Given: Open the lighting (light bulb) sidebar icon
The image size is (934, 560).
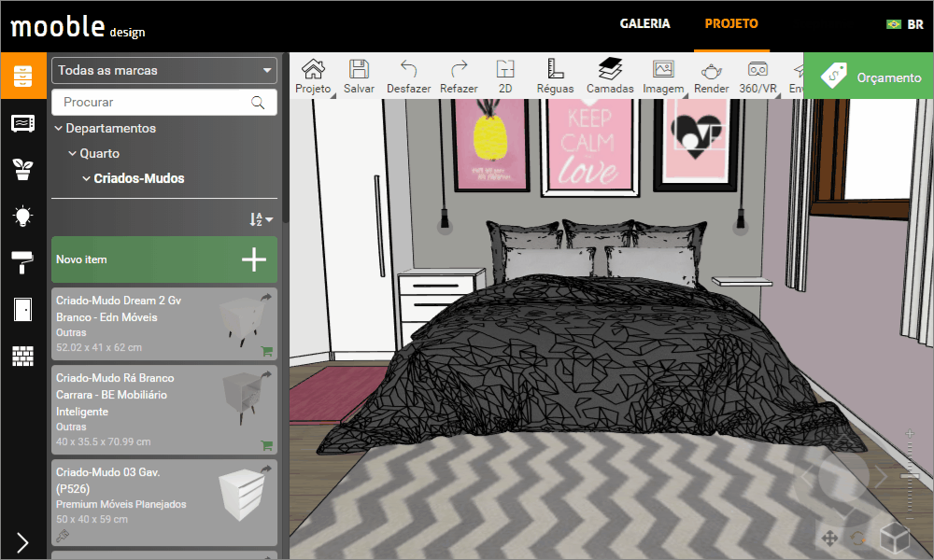Looking at the screenshot, I should 23,216.
